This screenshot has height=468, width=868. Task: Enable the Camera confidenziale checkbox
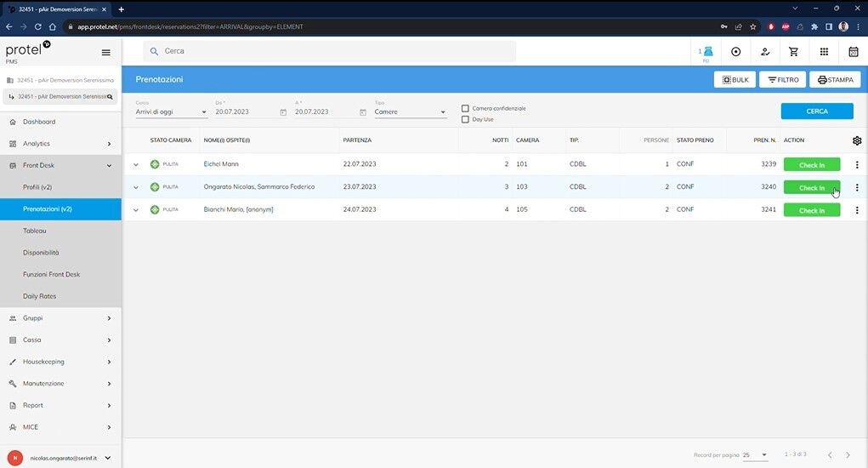[x=465, y=108]
